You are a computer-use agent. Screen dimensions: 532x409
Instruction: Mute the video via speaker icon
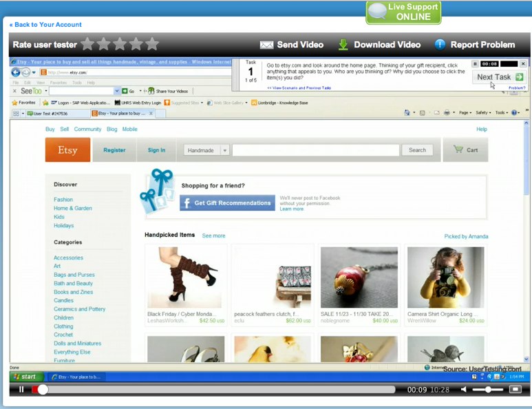(463, 389)
